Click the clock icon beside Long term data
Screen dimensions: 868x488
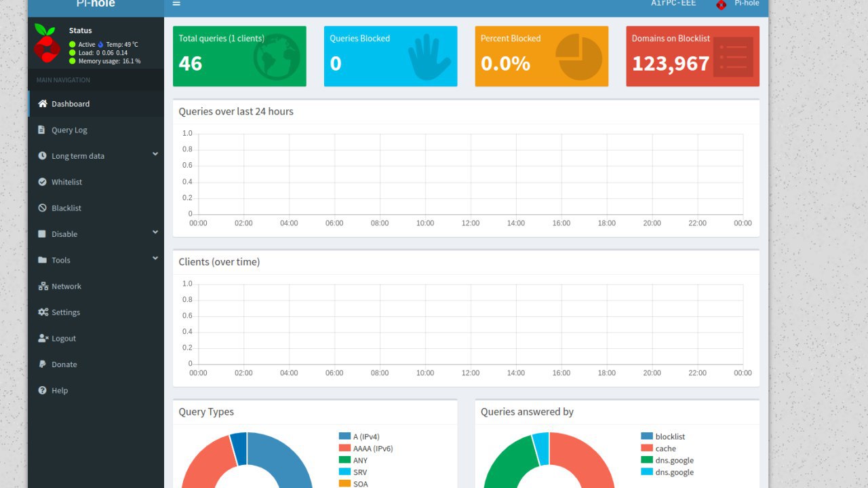(43, 155)
